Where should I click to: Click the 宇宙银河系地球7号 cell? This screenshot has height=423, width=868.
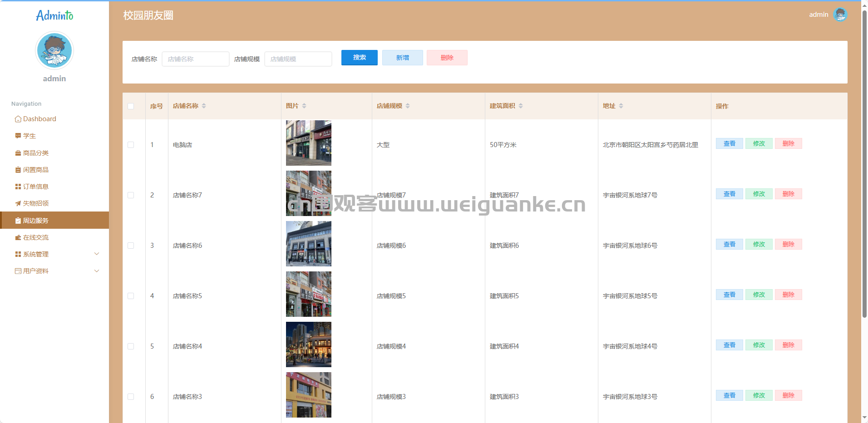coord(630,195)
